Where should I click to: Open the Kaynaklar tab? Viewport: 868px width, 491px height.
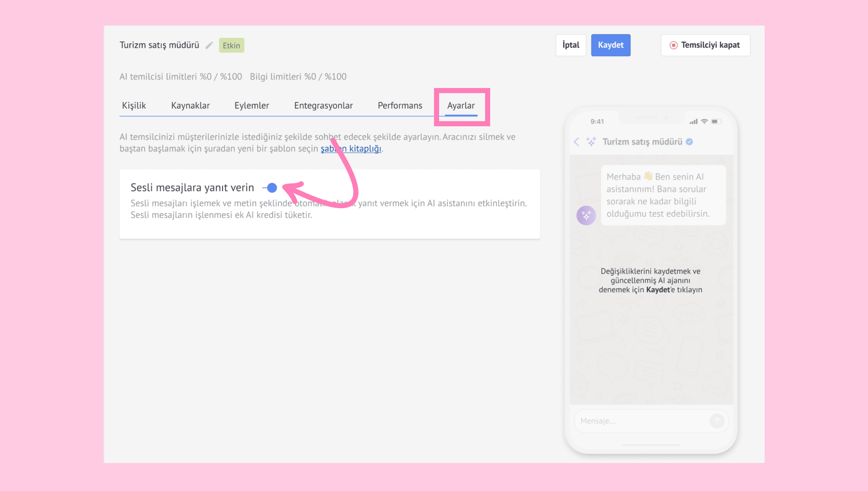pyautogui.click(x=190, y=106)
